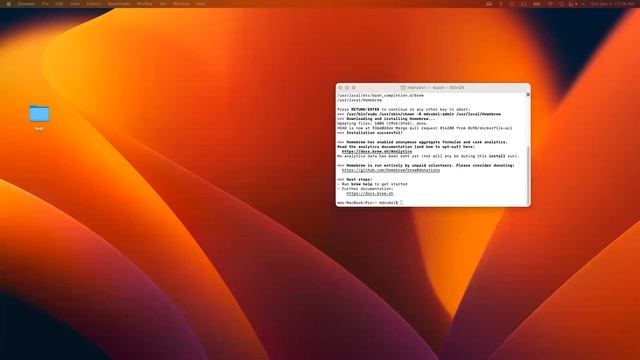This screenshot has width=640, height=360.
Task: Click the "No analytics data has been sent yet" line
Action: tap(428, 156)
